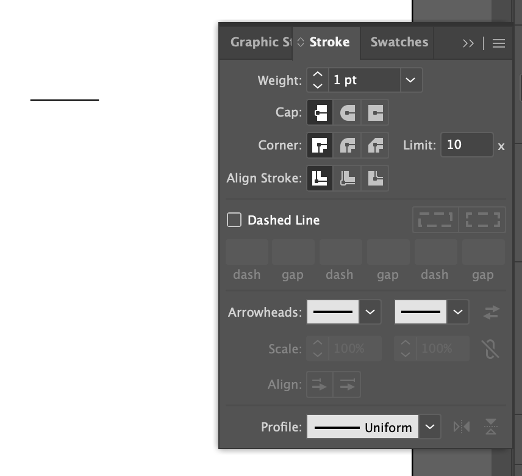Select the Round Cap icon

[347, 113]
